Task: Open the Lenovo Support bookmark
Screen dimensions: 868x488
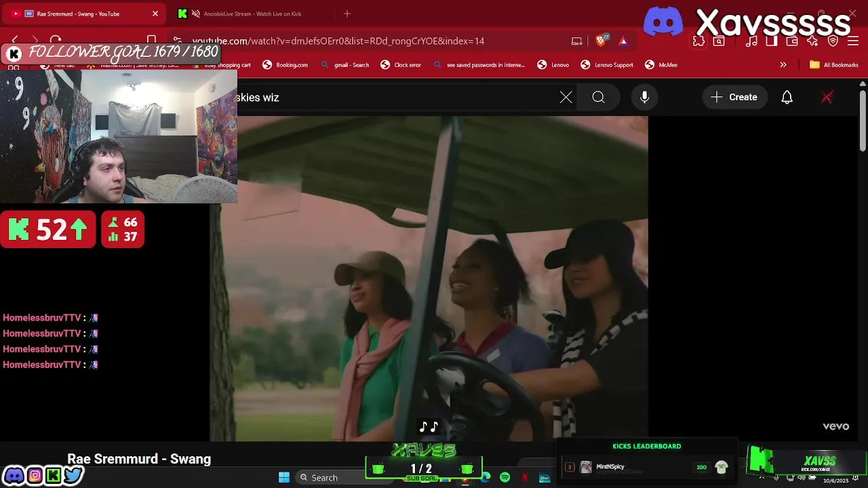Action: [x=607, y=65]
